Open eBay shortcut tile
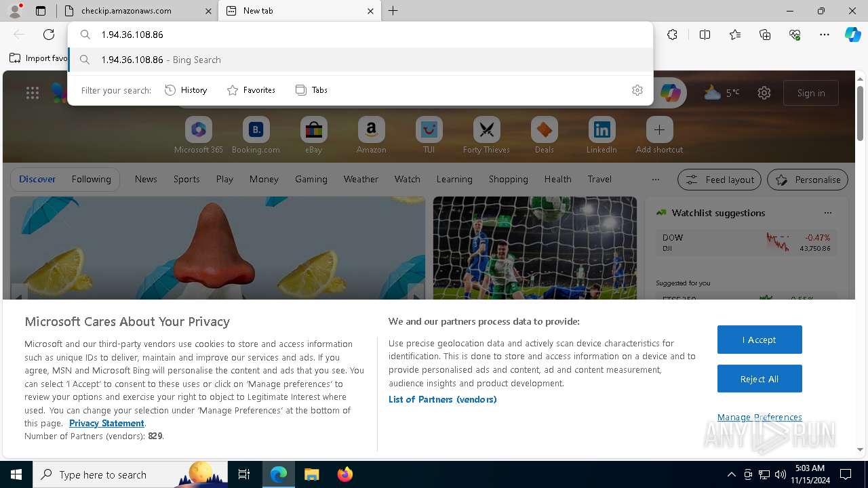The image size is (868, 488). click(313, 136)
